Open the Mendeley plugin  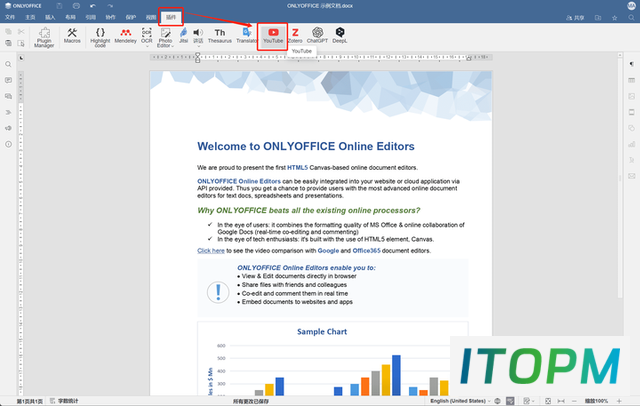[125, 35]
